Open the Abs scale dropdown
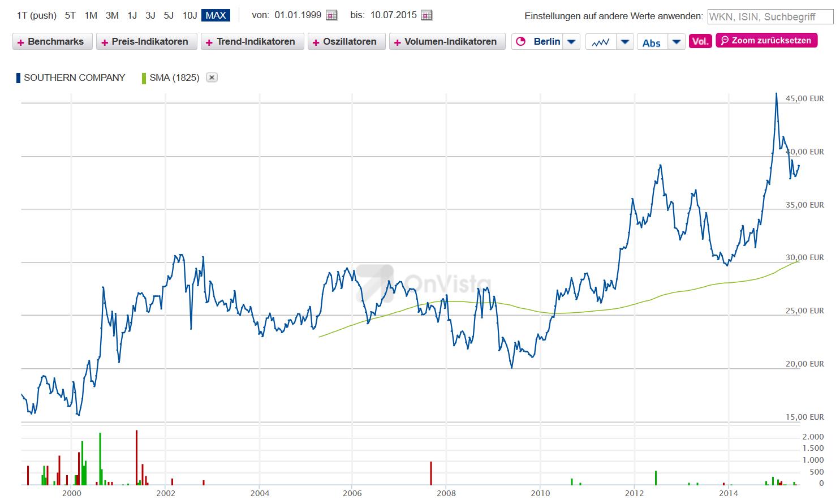 pyautogui.click(x=677, y=42)
